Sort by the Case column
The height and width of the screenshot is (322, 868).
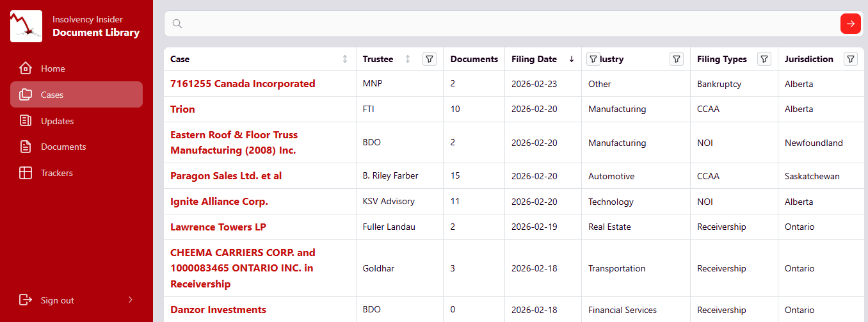click(x=345, y=59)
